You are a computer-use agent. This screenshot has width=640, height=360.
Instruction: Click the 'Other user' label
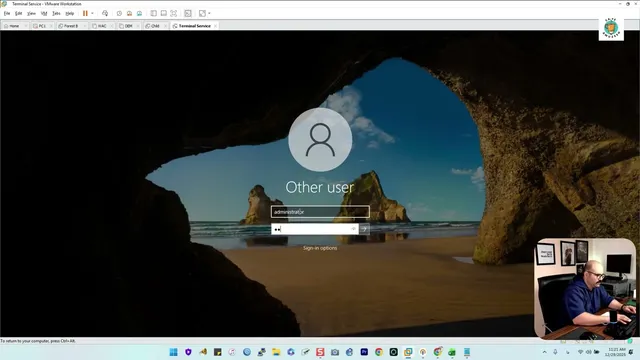(320, 187)
